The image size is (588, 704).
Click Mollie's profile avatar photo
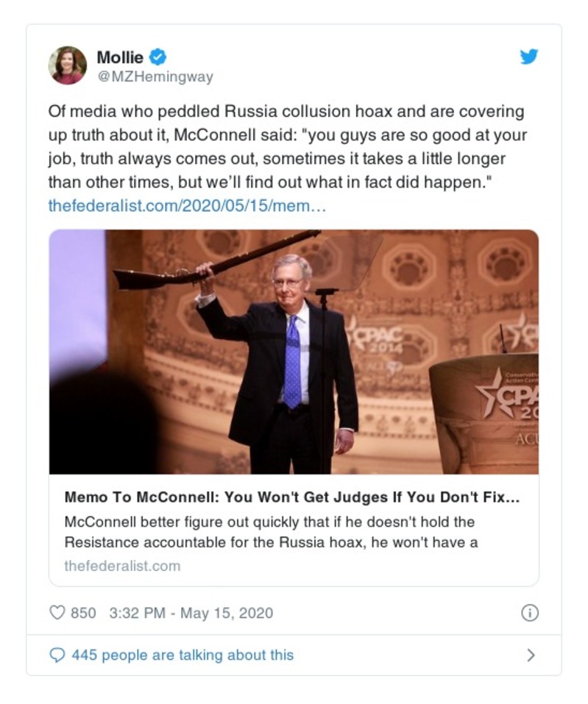pos(68,65)
